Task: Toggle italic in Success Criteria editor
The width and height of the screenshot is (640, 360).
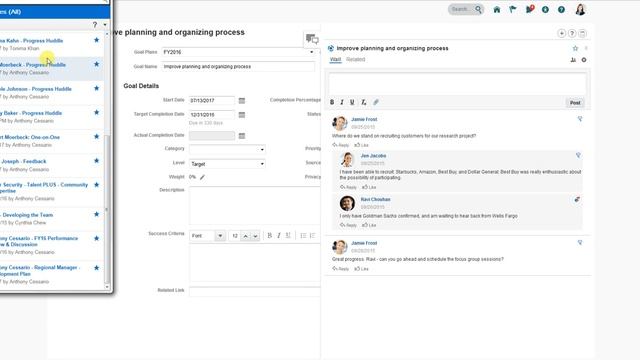Action: [279, 236]
